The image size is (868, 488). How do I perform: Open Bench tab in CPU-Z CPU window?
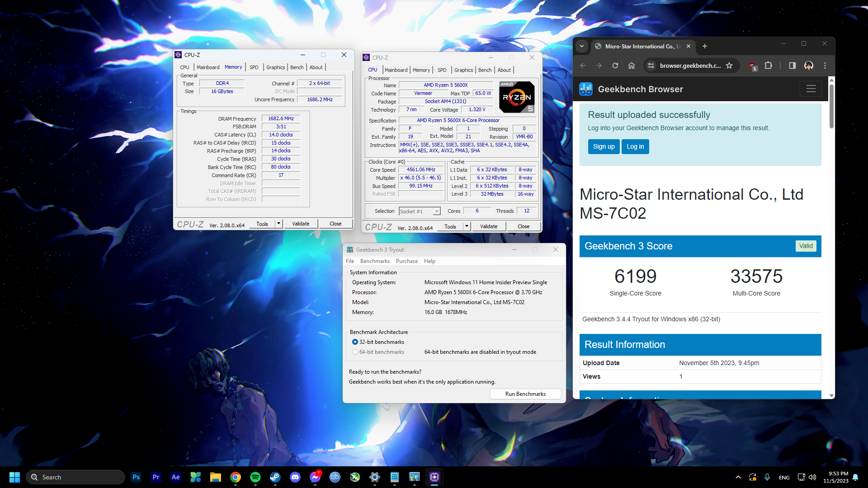coord(485,70)
